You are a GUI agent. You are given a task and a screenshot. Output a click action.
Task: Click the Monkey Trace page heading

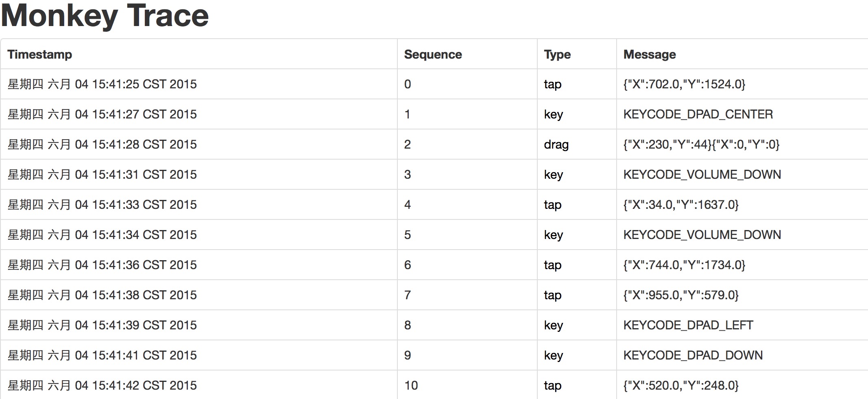[105, 15]
